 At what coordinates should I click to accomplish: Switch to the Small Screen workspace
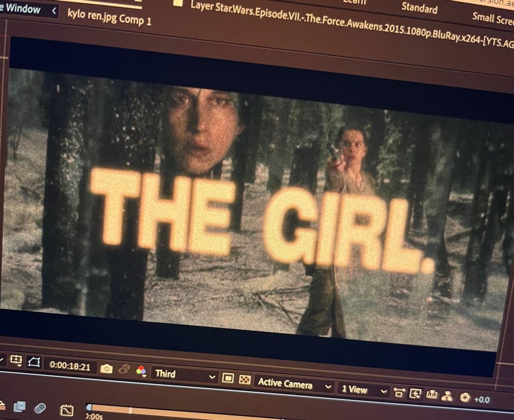tap(493, 19)
